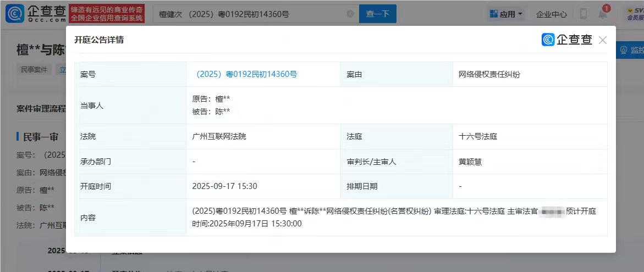Click the 民事一审 section heading
This screenshot has height=272, width=644.
point(41,137)
